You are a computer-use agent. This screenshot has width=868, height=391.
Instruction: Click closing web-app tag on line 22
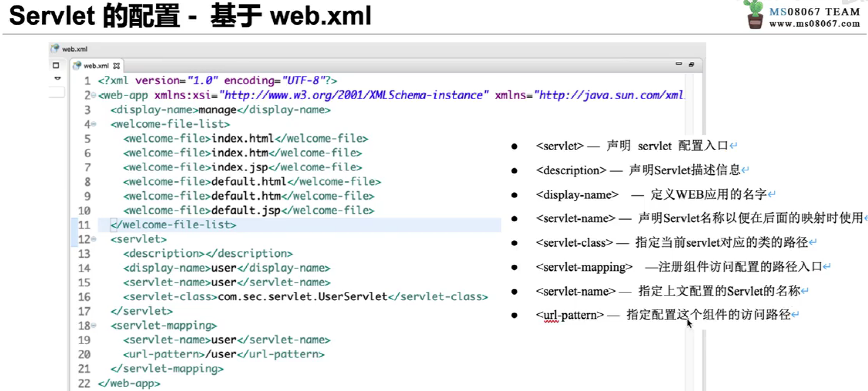(129, 383)
